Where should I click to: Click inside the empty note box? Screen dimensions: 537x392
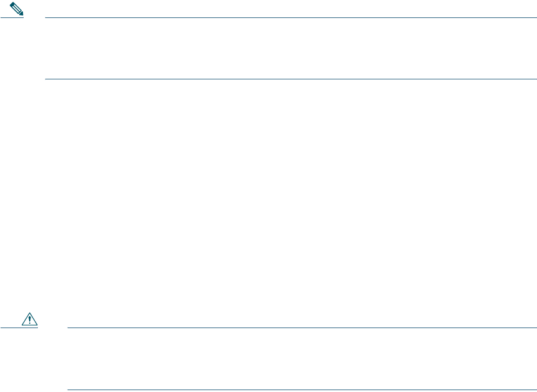(x=292, y=48)
